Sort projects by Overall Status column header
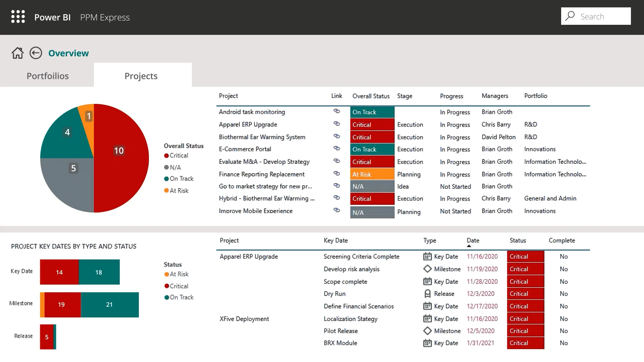This screenshot has width=644, height=362. [x=371, y=96]
